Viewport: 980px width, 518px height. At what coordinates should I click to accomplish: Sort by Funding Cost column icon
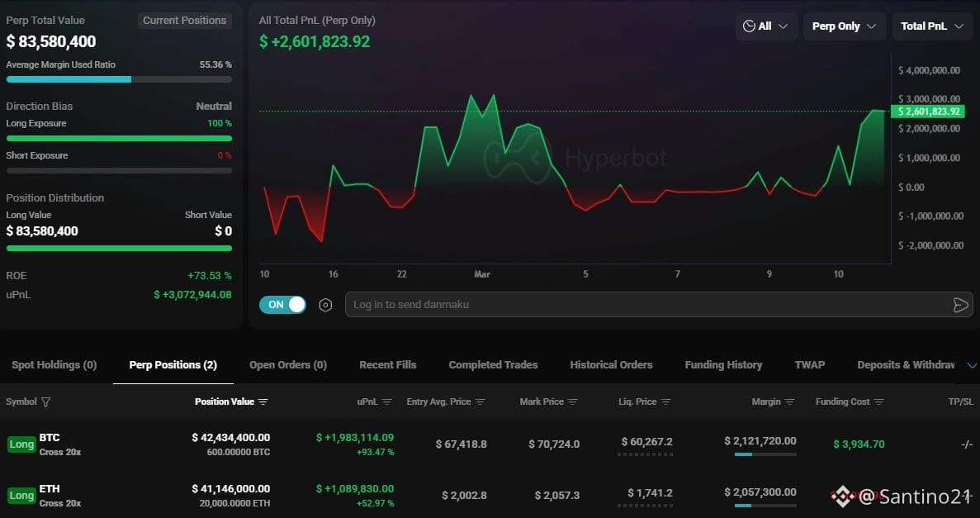click(878, 402)
